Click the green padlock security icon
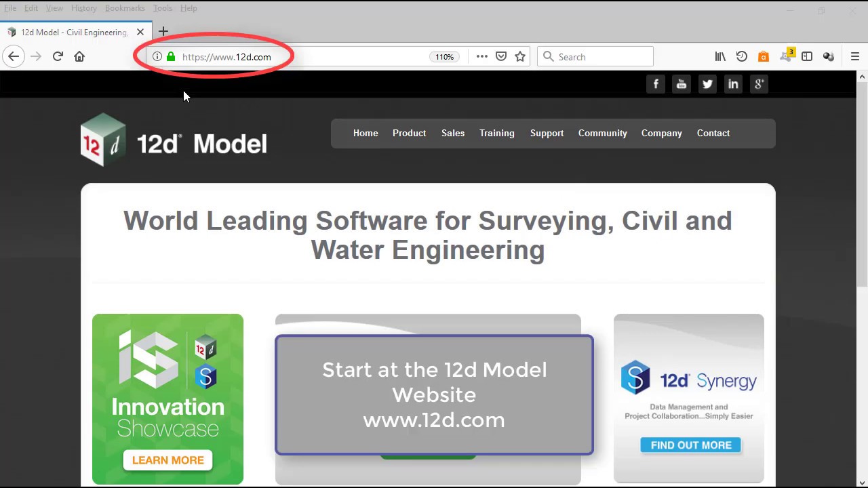 click(171, 57)
